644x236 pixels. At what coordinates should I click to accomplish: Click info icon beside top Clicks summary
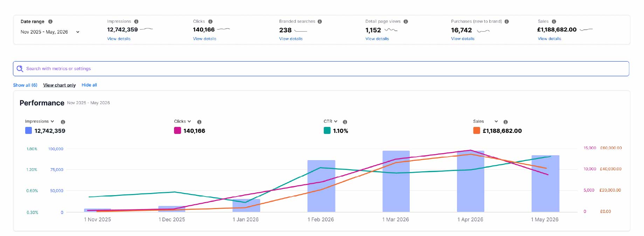tap(210, 22)
